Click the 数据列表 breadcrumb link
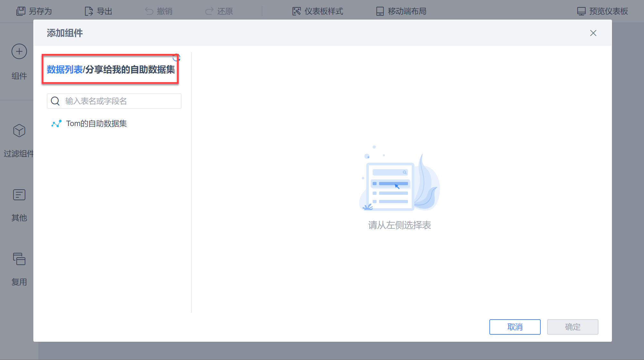Image resolution: width=644 pixels, height=360 pixels. pyautogui.click(x=65, y=70)
